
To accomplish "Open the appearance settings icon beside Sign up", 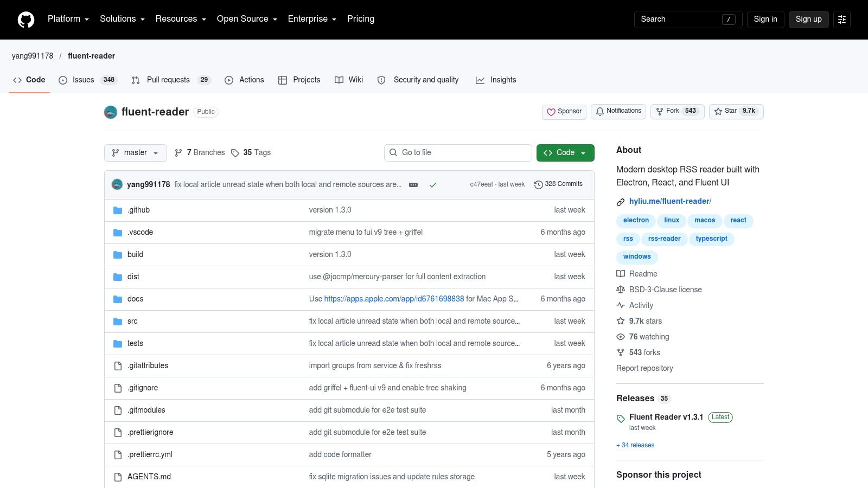I will tap(842, 20).
